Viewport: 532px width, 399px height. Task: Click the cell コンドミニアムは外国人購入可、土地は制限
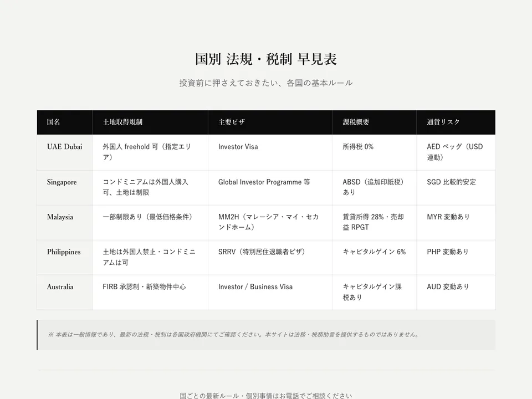point(150,188)
